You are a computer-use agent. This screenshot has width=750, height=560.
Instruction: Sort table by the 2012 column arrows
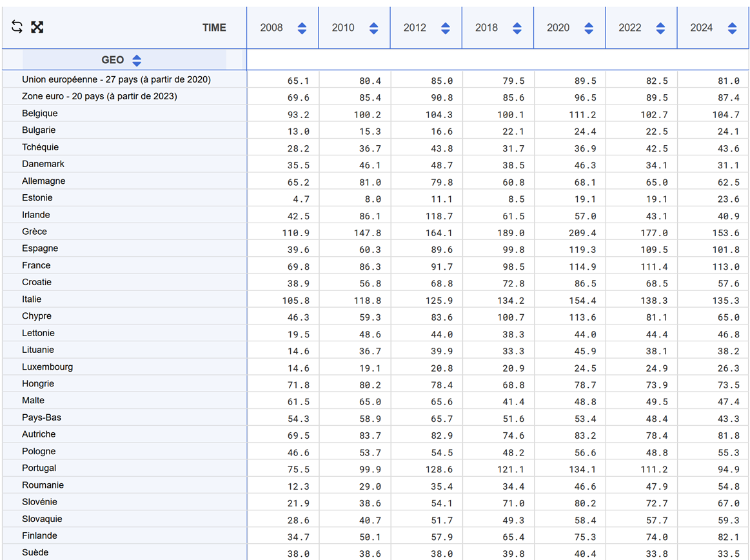click(x=445, y=28)
